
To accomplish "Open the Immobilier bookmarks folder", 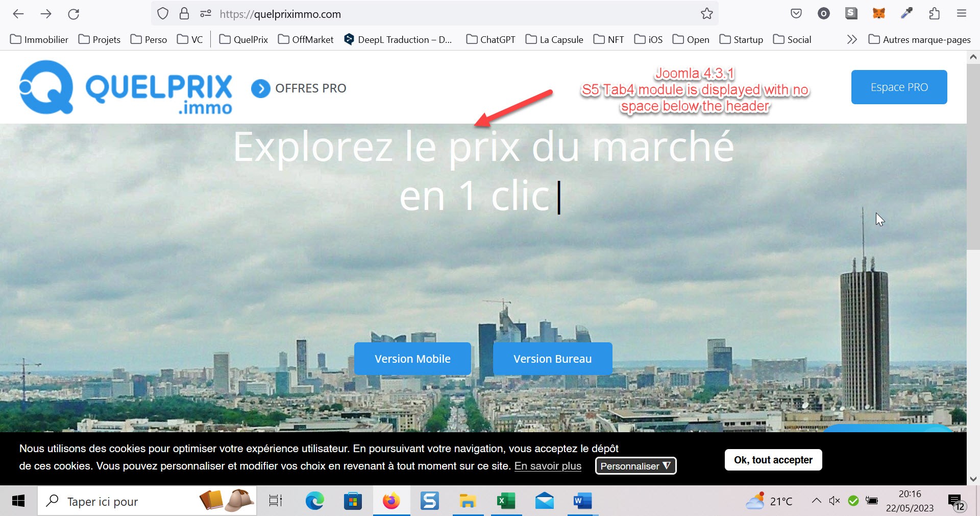I will tap(39, 39).
